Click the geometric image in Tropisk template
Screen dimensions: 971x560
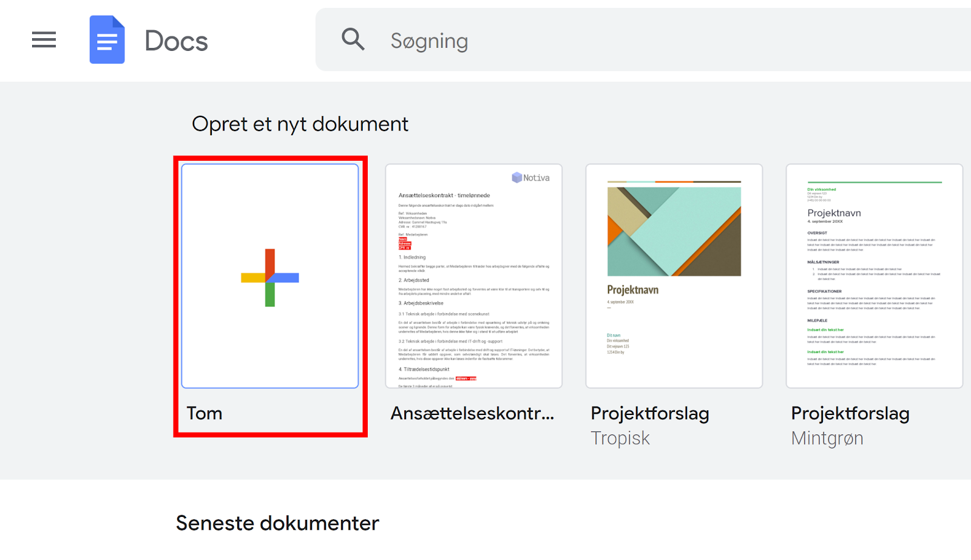674,231
